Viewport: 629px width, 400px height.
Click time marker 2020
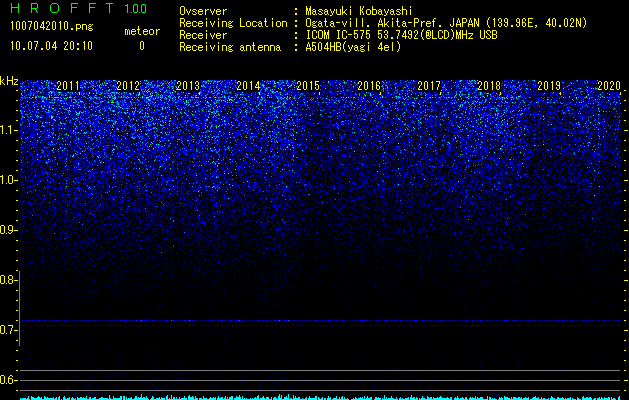tap(609, 86)
